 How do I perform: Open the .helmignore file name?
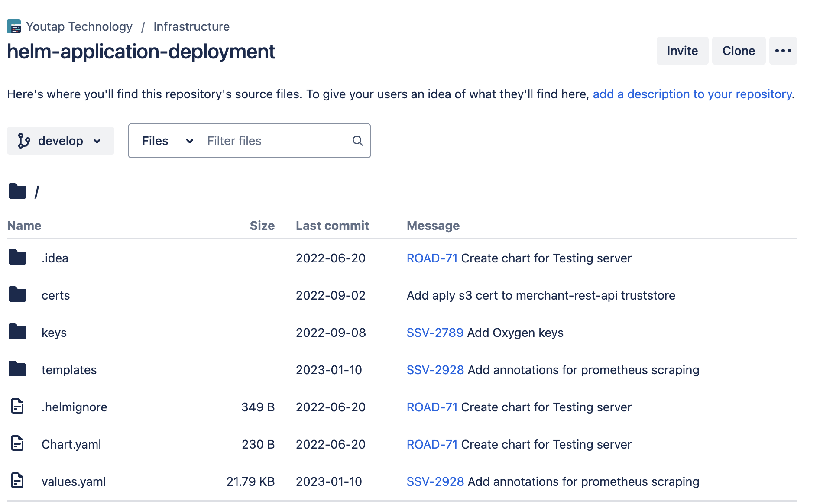(x=75, y=407)
